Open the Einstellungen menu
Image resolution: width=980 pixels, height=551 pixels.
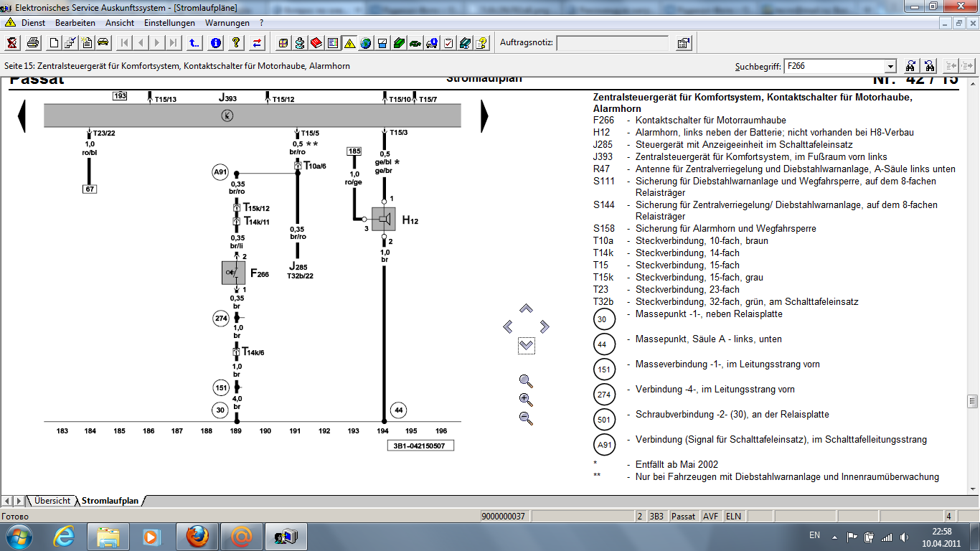(x=169, y=23)
